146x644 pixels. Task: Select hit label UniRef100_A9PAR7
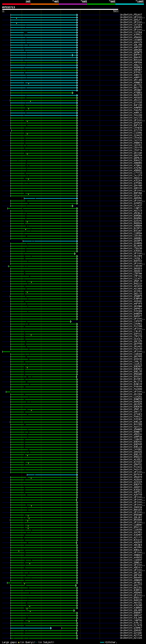coord(131,70)
